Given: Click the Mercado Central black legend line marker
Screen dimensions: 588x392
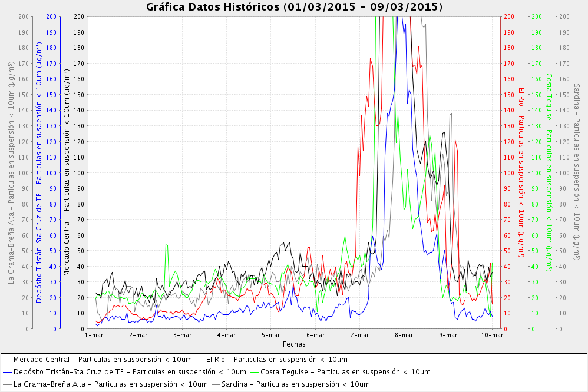Looking at the screenshot, I should click(x=7, y=359).
